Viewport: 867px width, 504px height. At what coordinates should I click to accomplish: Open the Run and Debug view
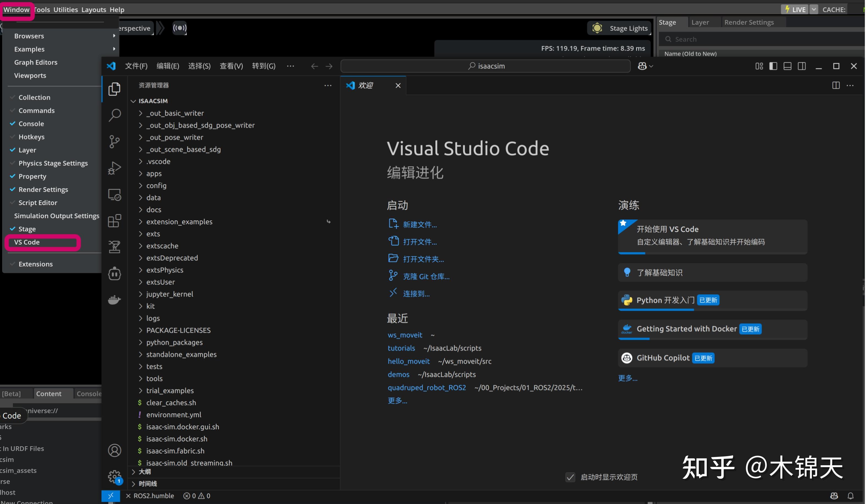coord(114,168)
